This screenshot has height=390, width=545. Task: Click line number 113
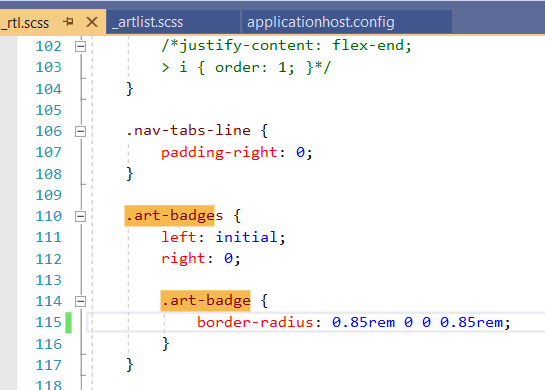[x=49, y=280]
